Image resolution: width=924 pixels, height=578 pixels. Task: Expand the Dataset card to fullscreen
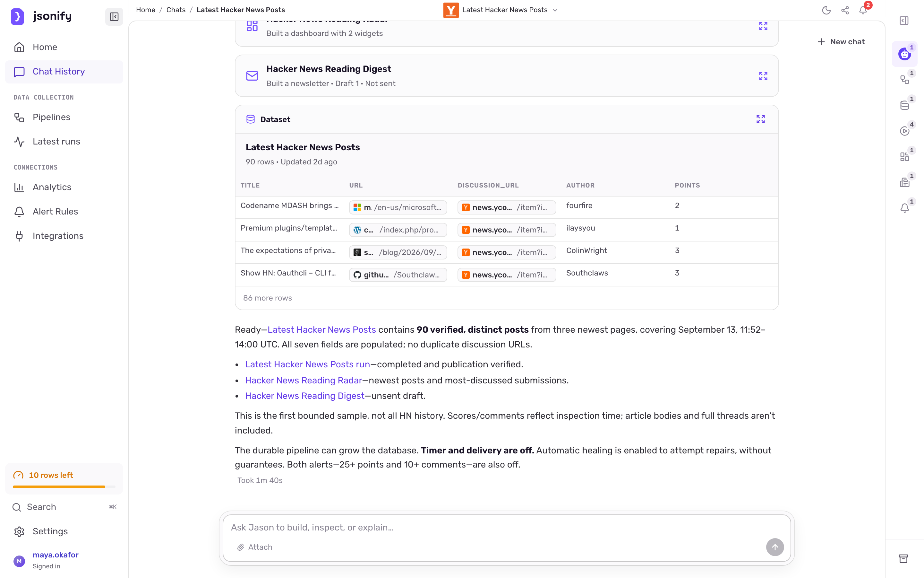coord(761,119)
